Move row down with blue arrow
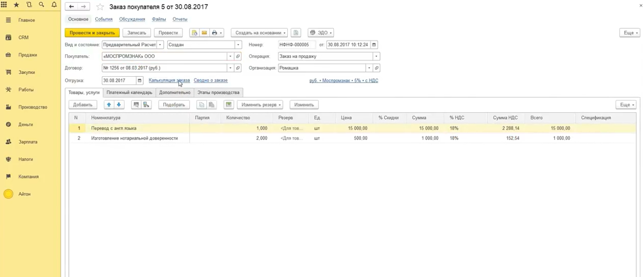The image size is (644, 277). click(x=119, y=105)
